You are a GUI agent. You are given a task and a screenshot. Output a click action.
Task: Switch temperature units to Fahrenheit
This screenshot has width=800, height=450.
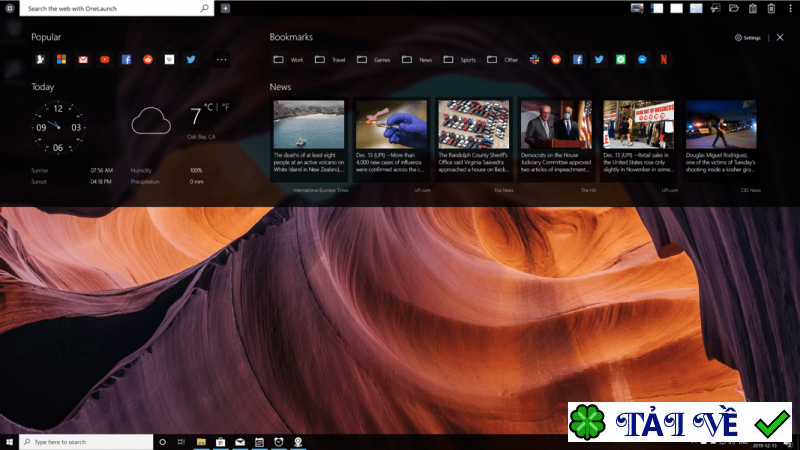226,107
